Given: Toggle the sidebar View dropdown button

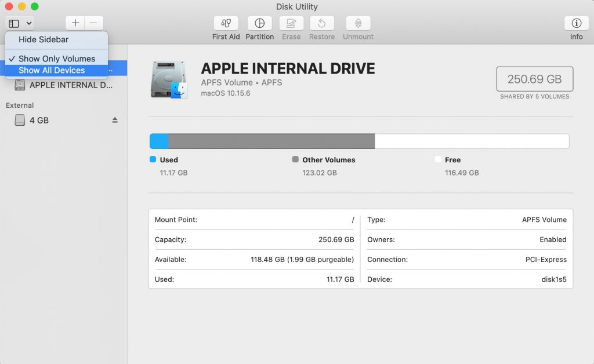Looking at the screenshot, I should (20, 23).
